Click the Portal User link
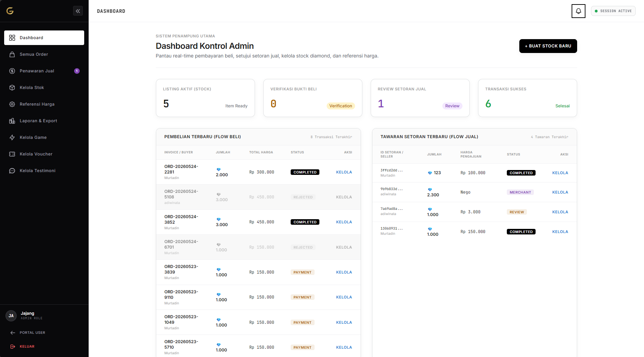This screenshot has width=644, height=357. 32,333
